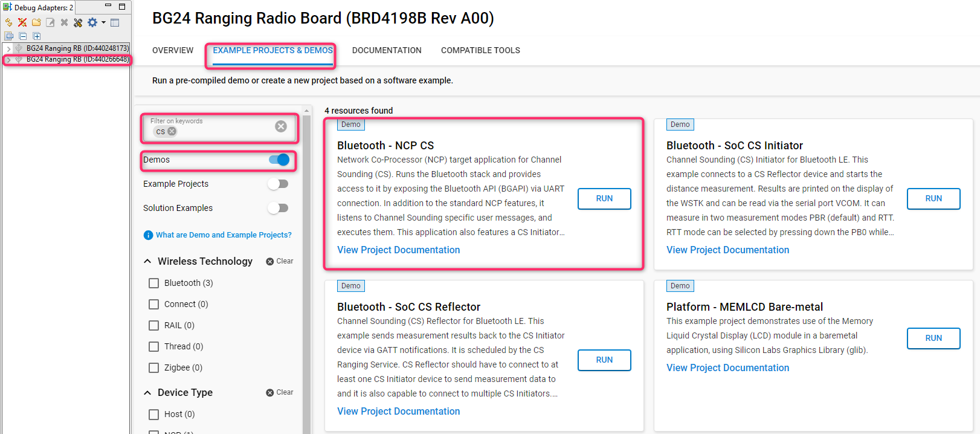Click the expand all icon in Debug Adapters
The image size is (980, 434).
(x=36, y=36)
